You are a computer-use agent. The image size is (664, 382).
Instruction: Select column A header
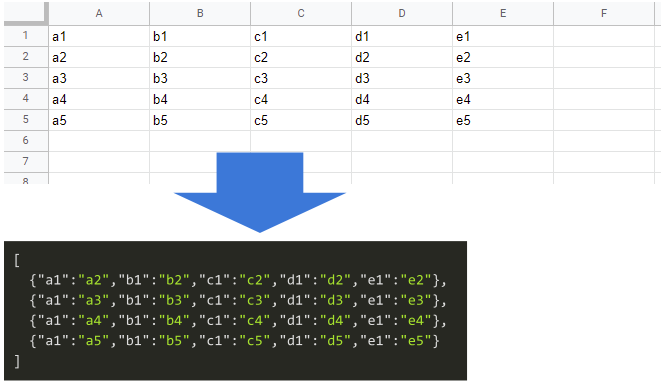point(99,14)
